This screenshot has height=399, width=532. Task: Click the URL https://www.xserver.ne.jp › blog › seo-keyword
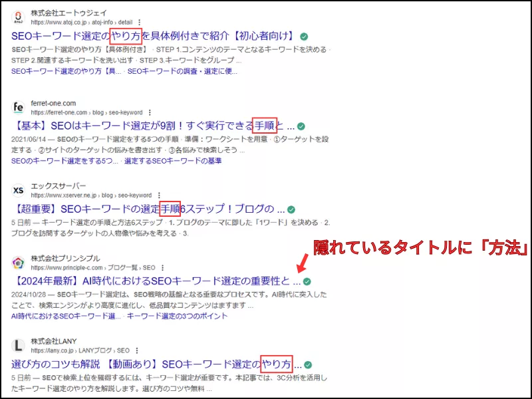91,196
